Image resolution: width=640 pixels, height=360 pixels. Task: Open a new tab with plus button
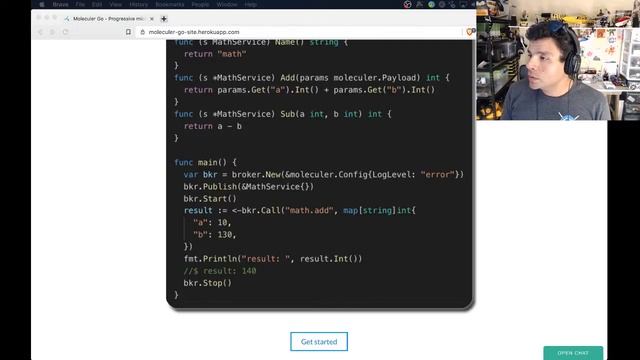(164, 19)
